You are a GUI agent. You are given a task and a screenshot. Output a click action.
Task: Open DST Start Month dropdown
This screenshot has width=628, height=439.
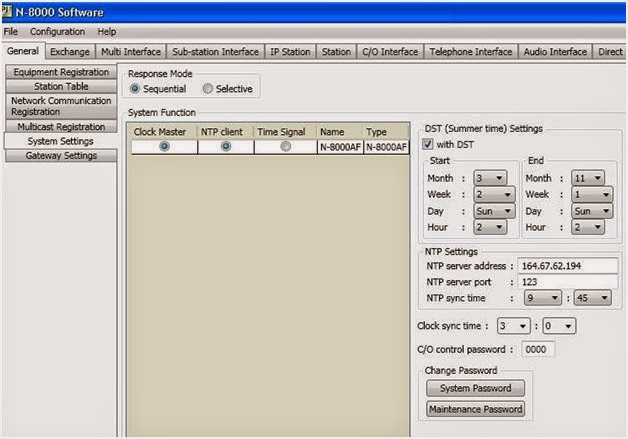coord(490,178)
